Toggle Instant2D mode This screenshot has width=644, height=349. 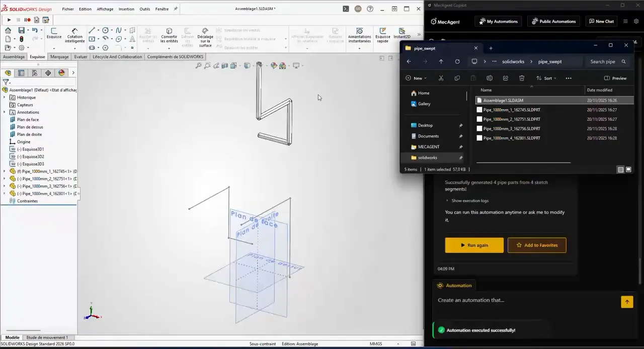[401, 33]
